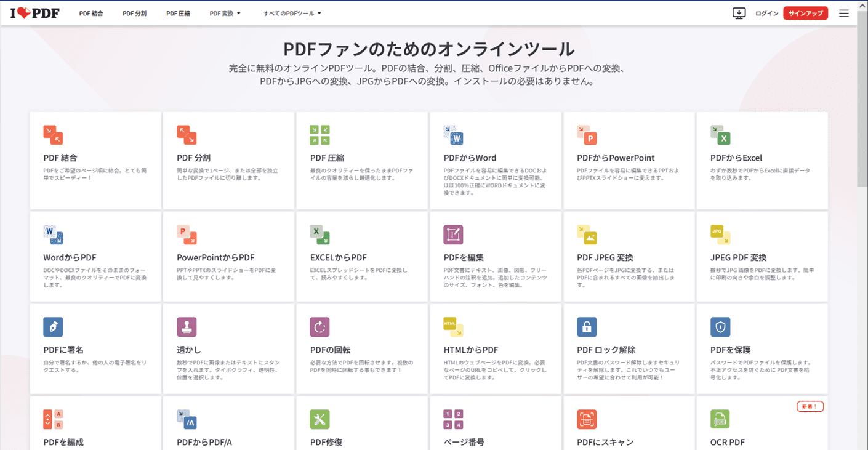Screen dimensions: 868x450
Task: Click the WordからPDF description text
Action: click(95, 278)
